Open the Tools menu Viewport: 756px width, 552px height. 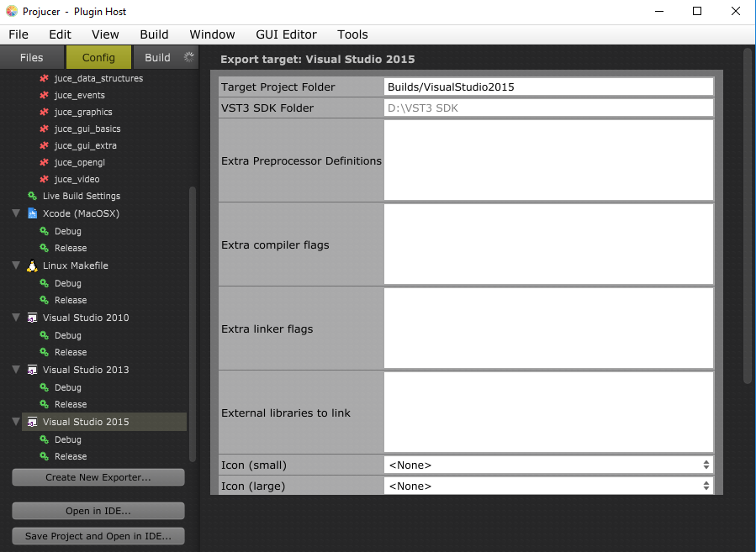click(352, 34)
